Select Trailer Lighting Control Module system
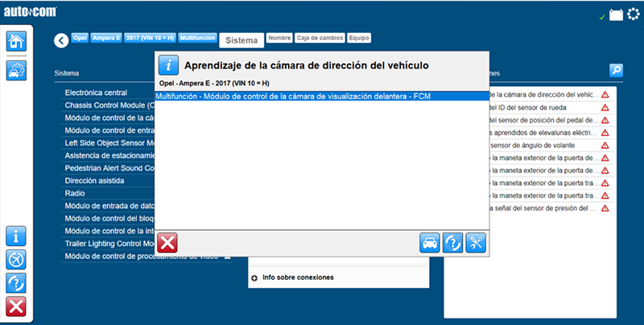The width and height of the screenshot is (644, 325). [108, 244]
